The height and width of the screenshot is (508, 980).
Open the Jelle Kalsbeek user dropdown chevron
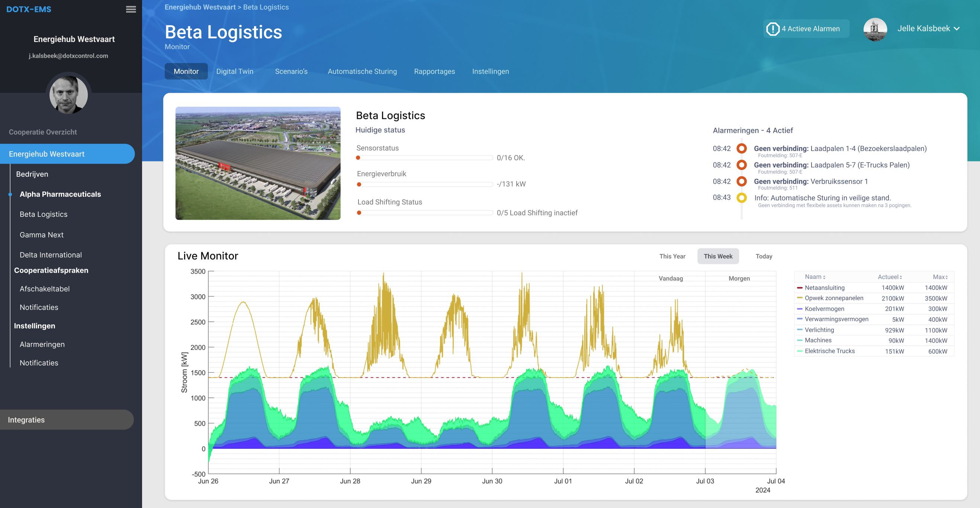[x=957, y=29]
